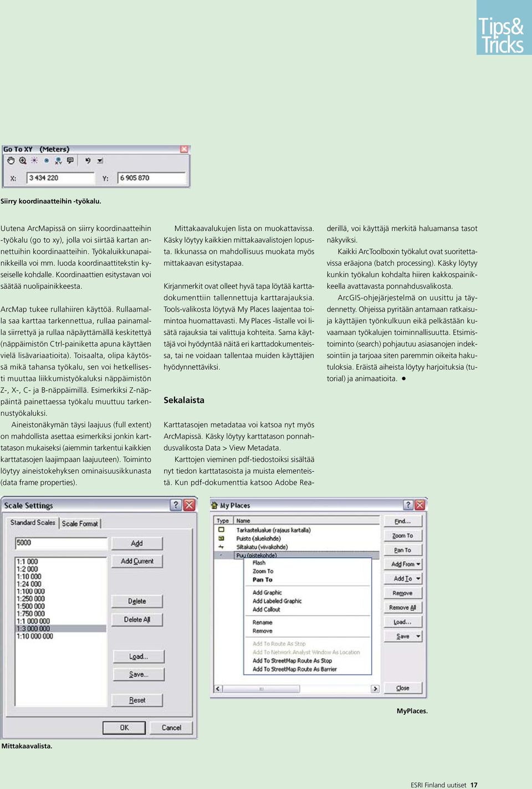
Task: Open the Add From dropdown in My Places
Action: click(x=403, y=564)
